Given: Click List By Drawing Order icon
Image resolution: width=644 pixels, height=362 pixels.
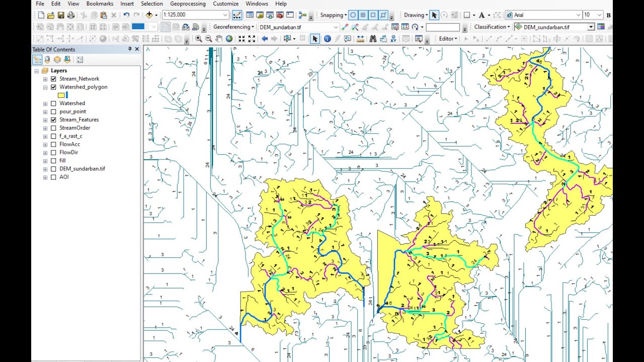Looking at the screenshot, I should [37, 59].
